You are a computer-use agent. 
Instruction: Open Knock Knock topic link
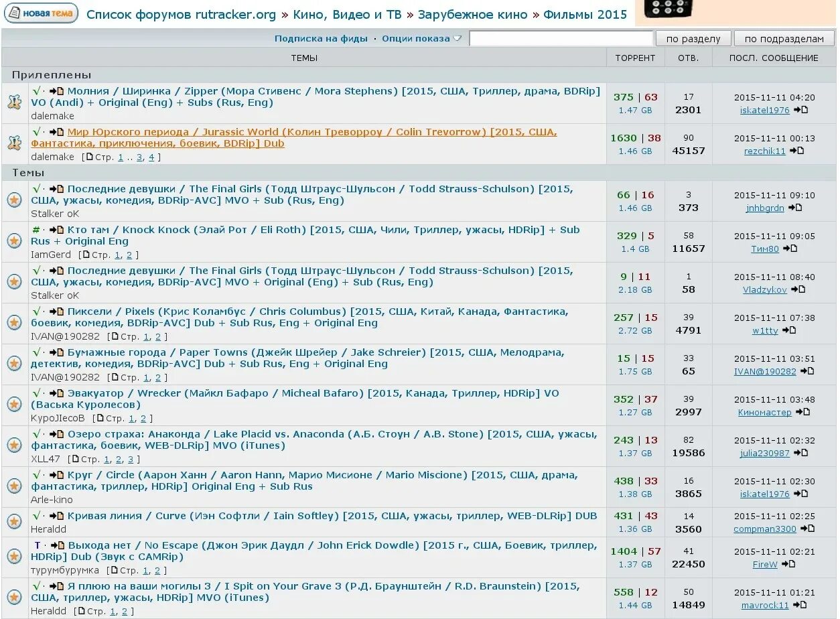(x=305, y=235)
